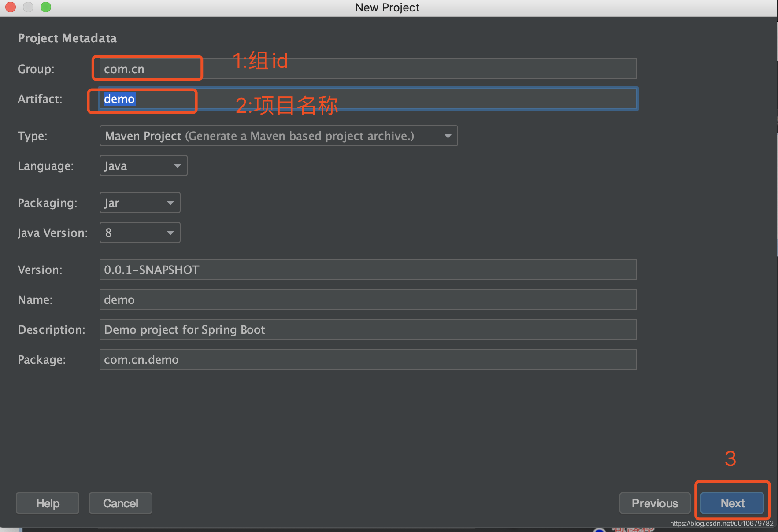Click the Language: label
This screenshot has width=778, height=532.
point(46,166)
